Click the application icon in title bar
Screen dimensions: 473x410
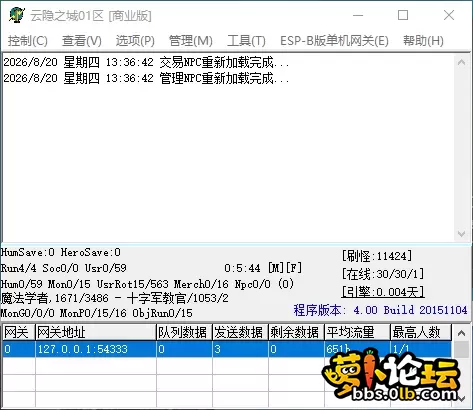[x=17, y=15]
